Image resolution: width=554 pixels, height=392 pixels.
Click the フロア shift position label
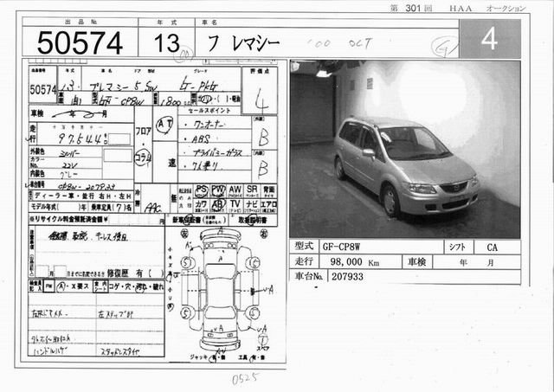coord(144,131)
